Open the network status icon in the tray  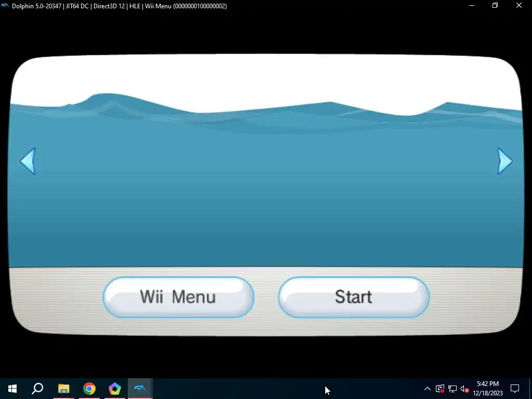(453, 389)
